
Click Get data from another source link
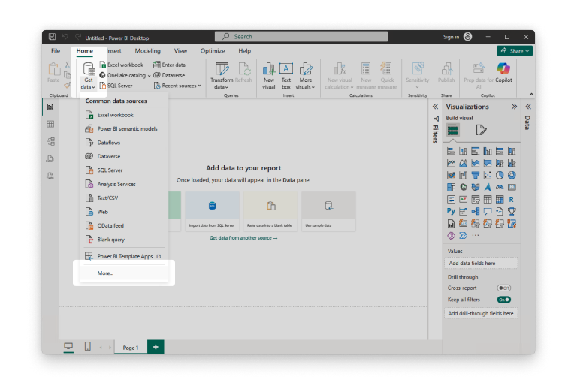point(243,238)
